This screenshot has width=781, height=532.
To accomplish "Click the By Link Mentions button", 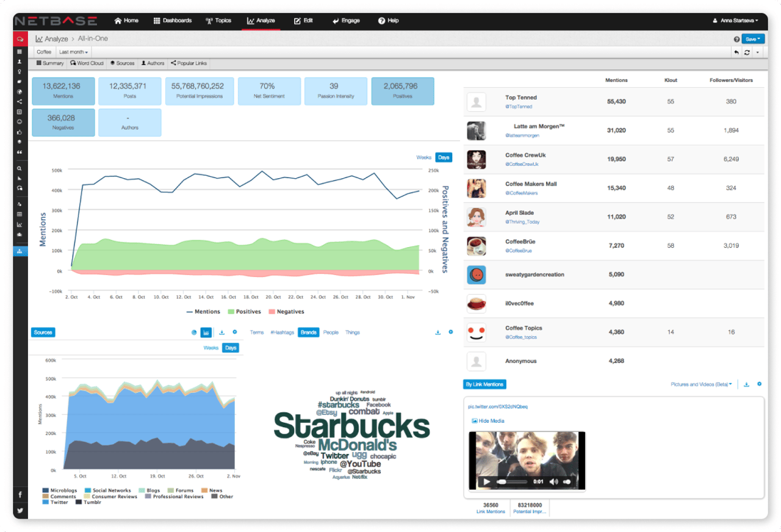I will coord(484,384).
